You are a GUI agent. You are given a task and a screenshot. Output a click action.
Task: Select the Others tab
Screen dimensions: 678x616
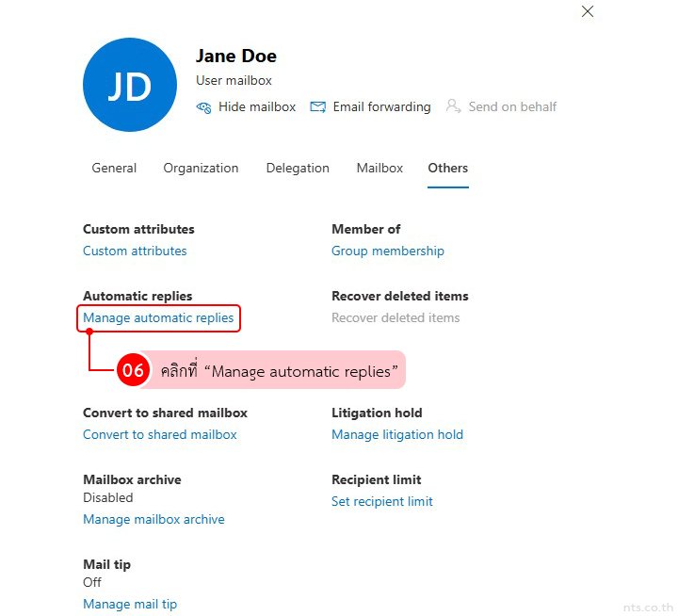(447, 168)
